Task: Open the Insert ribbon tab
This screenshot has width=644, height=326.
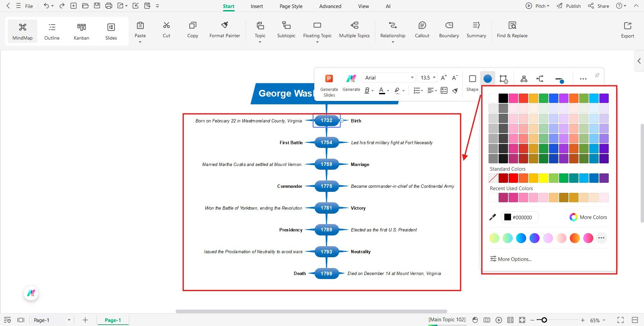Action: pyautogui.click(x=257, y=6)
